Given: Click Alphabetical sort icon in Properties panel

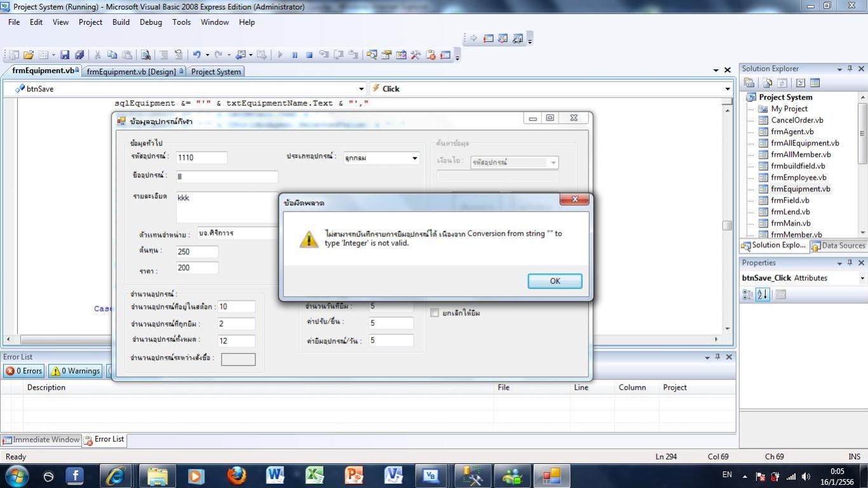Looking at the screenshot, I should point(763,294).
